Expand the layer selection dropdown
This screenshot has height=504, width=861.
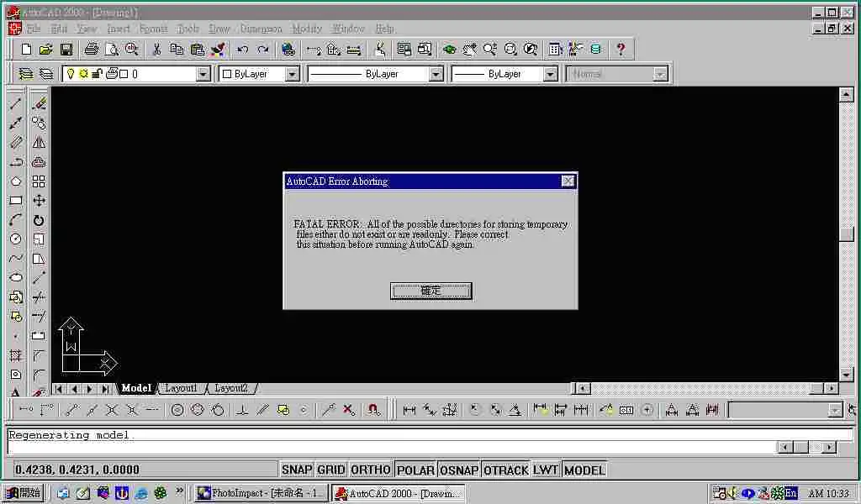tap(203, 74)
